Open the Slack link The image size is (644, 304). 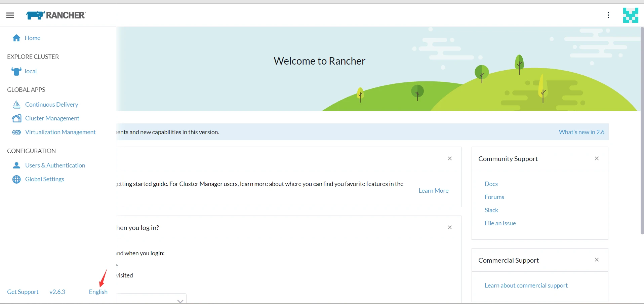(491, 210)
